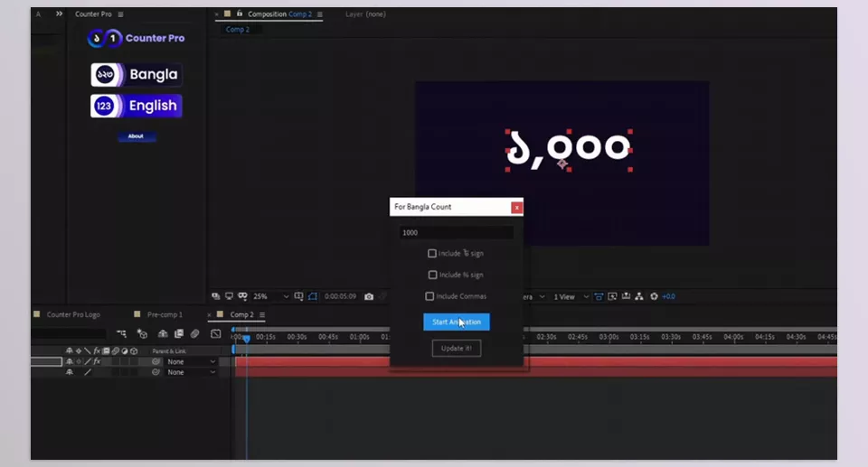Click the preview time 0:00:05:09
Screen dimensions: 868x467
(x=341, y=296)
